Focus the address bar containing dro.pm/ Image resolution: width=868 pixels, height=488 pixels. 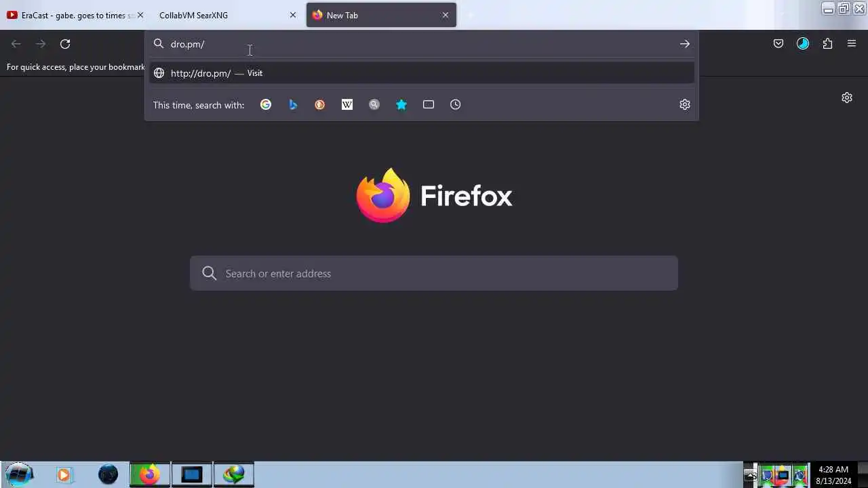coord(420,44)
